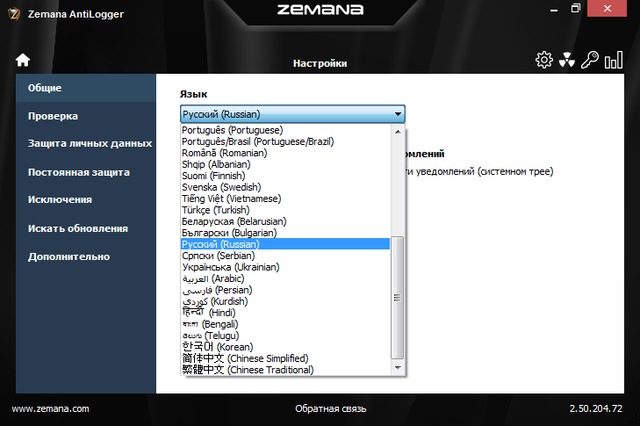
Task: Select Português/Brasil (Portuguese/Brazil) language
Action: pyautogui.click(x=285, y=142)
